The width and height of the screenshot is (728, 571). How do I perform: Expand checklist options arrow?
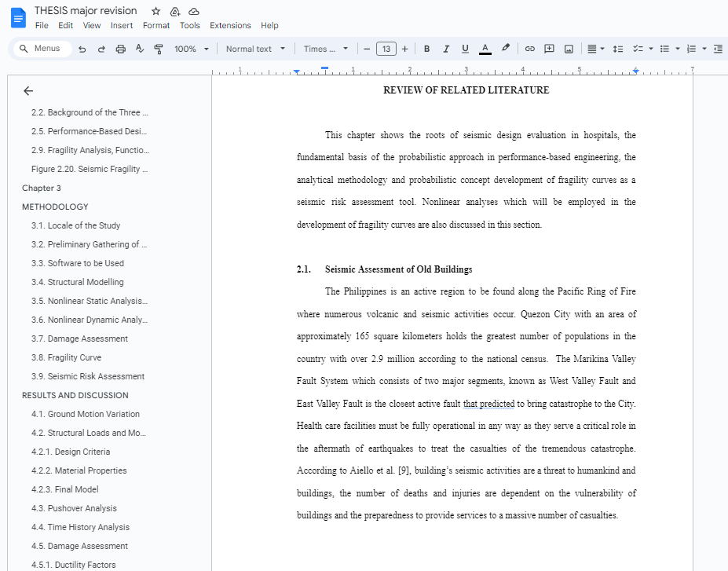(651, 49)
